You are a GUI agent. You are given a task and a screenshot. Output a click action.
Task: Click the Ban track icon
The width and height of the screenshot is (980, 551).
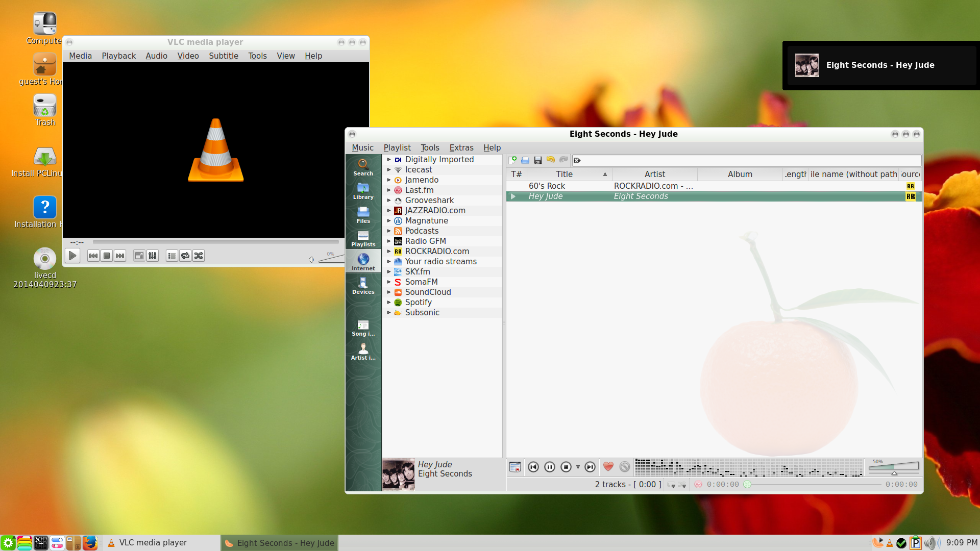625,467
